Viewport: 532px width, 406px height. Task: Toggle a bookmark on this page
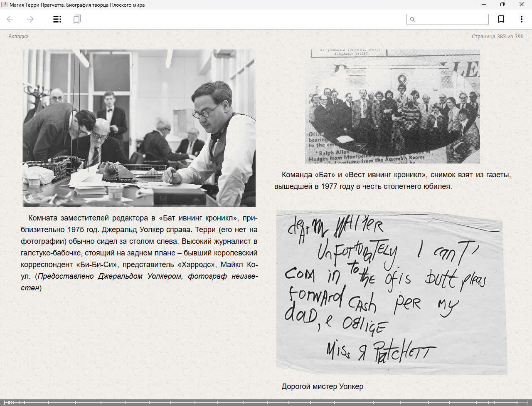[501, 19]
